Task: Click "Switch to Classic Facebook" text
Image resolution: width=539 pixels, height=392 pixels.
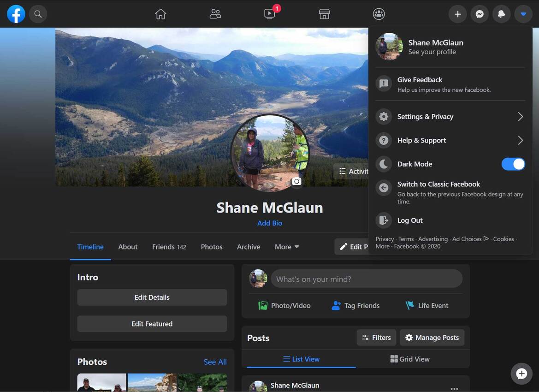Action: [x=438, y=184]
